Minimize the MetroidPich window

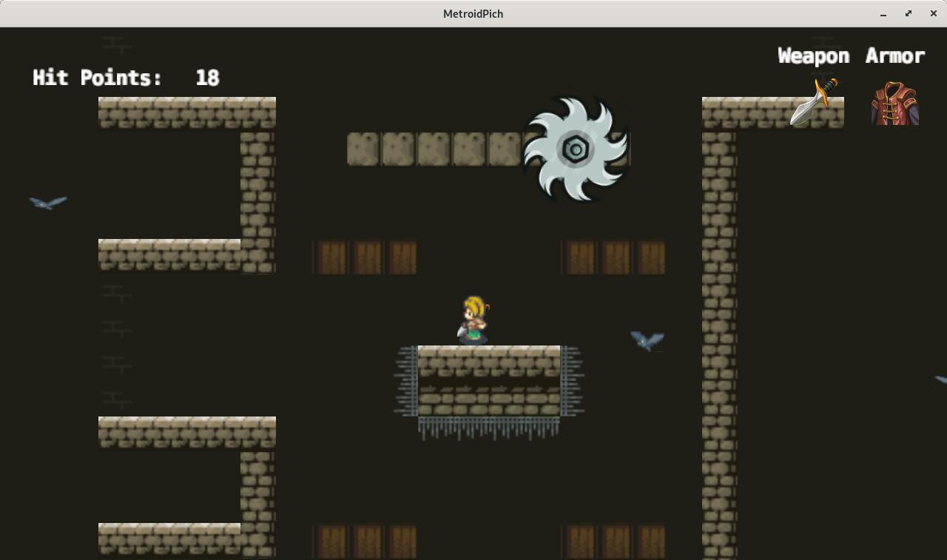click(883, 13)
